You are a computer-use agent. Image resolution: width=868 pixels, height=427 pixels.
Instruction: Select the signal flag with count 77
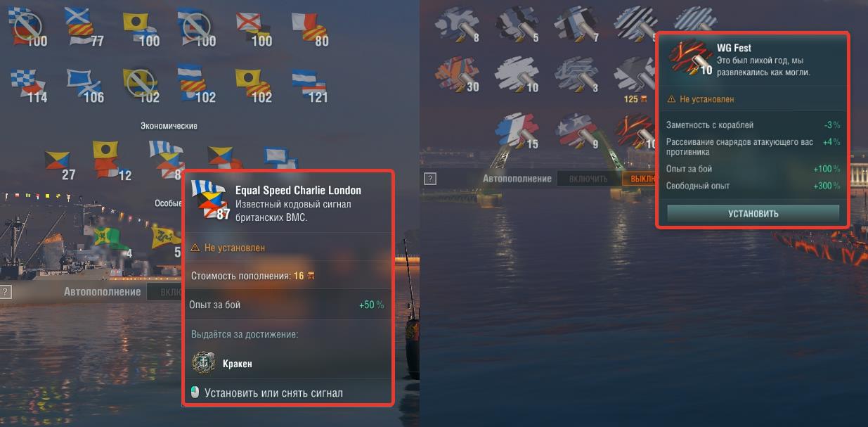tap(83, 27)
